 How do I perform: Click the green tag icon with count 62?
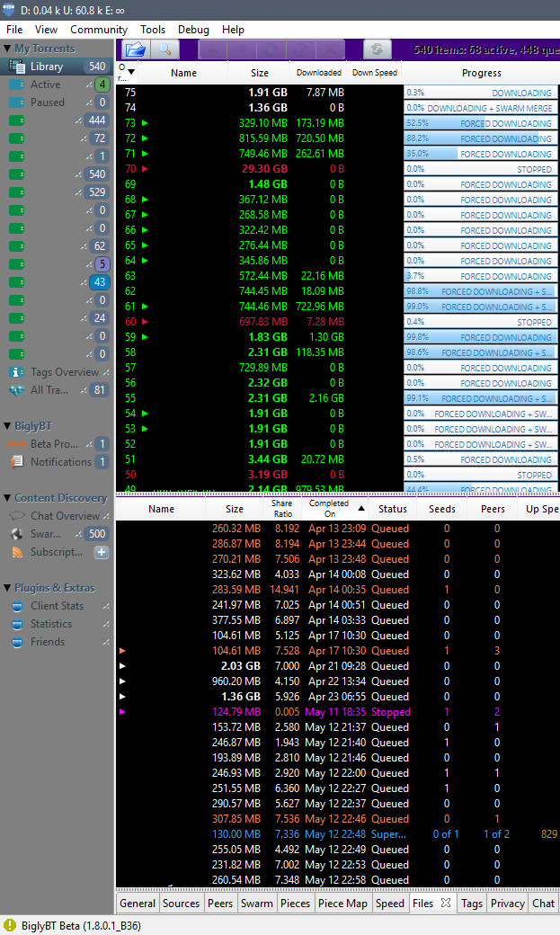tap(17, 246)
